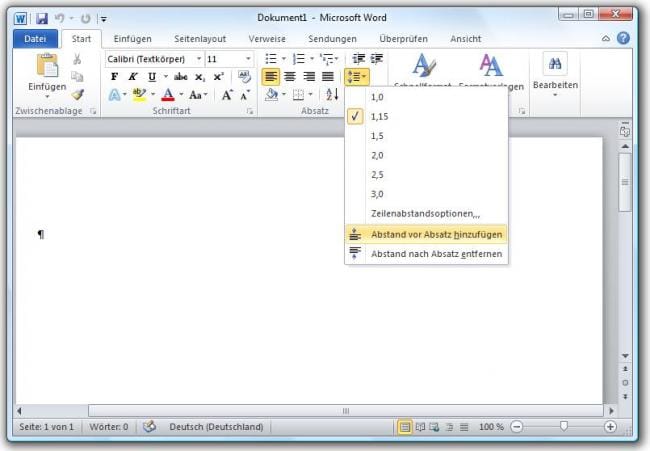Click the Undo arrow icon
This screenshot has width=650, height=451.
click(x=60, y=18)
